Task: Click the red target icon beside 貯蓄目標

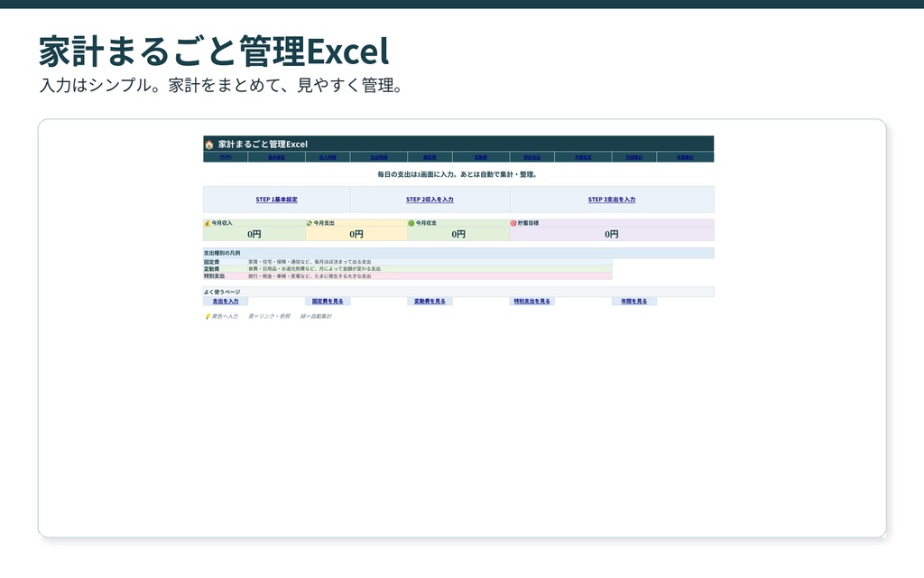Action: (513, 223)
